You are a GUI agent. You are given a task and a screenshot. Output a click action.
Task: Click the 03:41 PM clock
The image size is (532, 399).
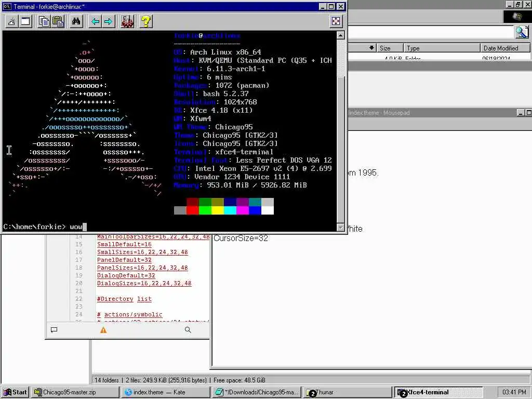pos(514,392)
